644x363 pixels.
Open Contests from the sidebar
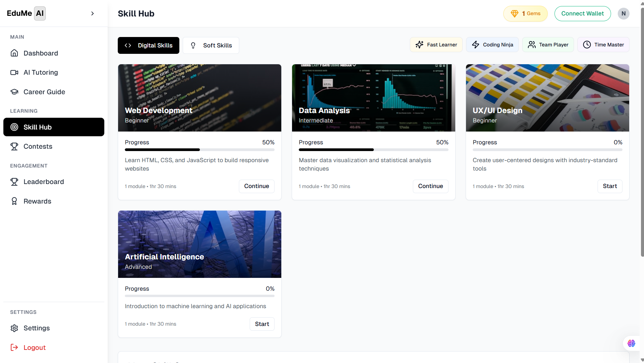pyautogui.click(x=54, y=146)
